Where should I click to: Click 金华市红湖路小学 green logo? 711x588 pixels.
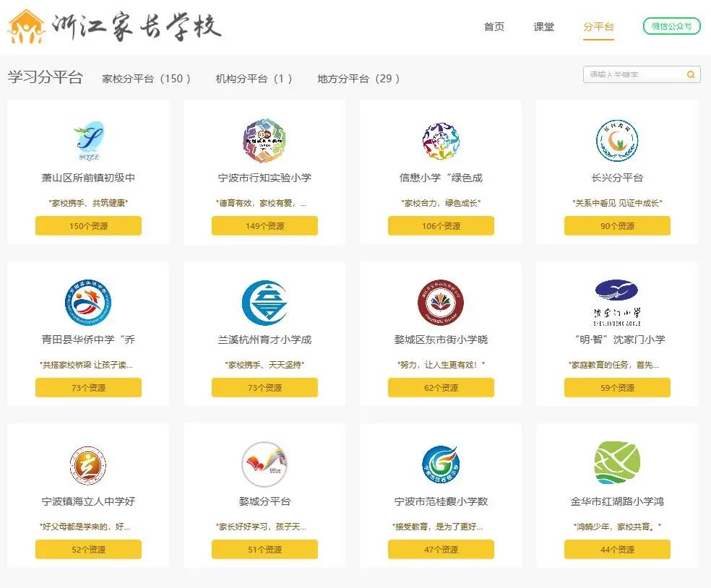[616, 464]
